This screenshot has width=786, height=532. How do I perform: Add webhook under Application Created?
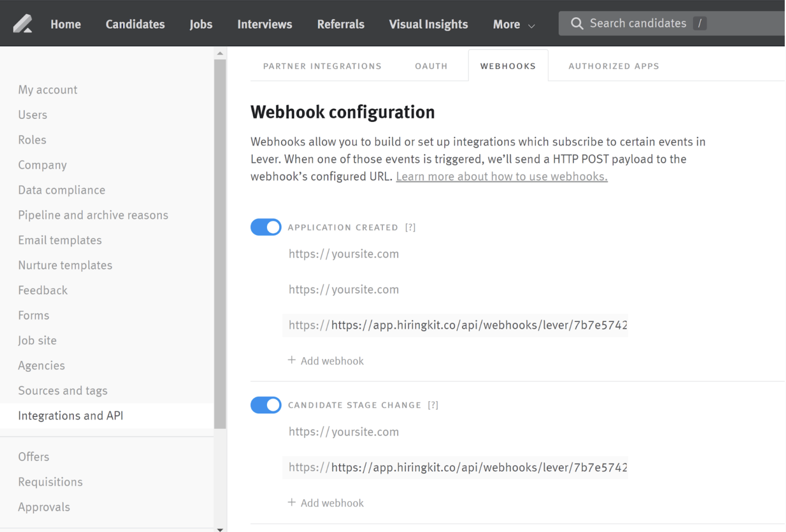(326, 361)
